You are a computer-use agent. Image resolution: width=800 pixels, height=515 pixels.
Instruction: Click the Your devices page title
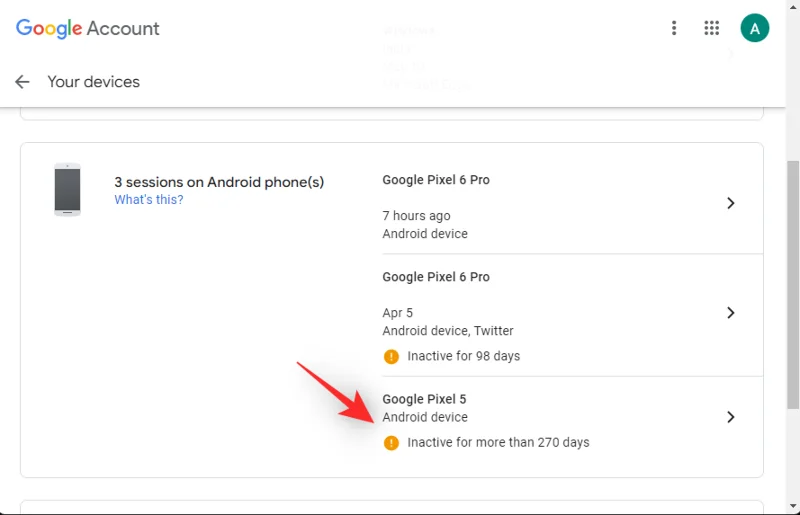pos(93,82)
